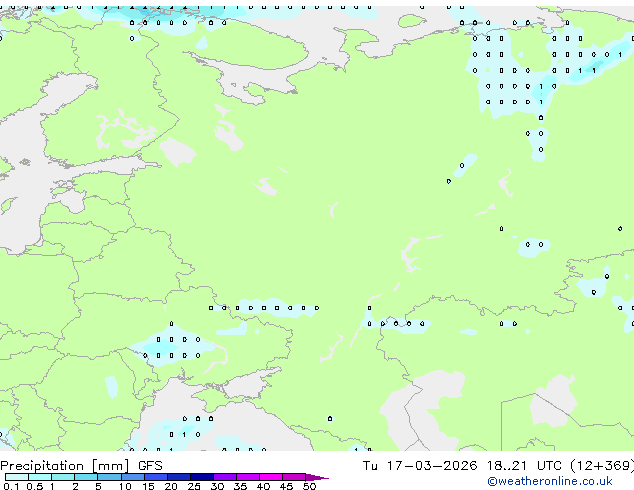Click the weatheronline.co.uk copyright link
The image size is (634, 490).
point(549,481)
